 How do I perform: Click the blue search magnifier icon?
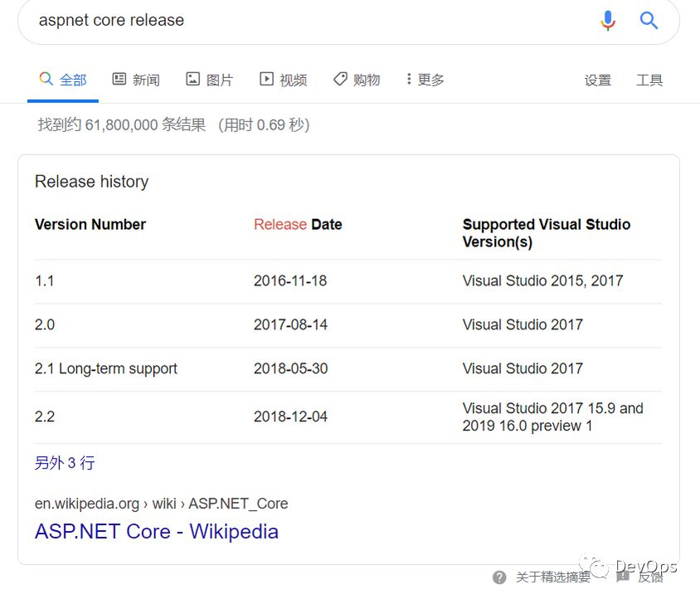point(649,21)
